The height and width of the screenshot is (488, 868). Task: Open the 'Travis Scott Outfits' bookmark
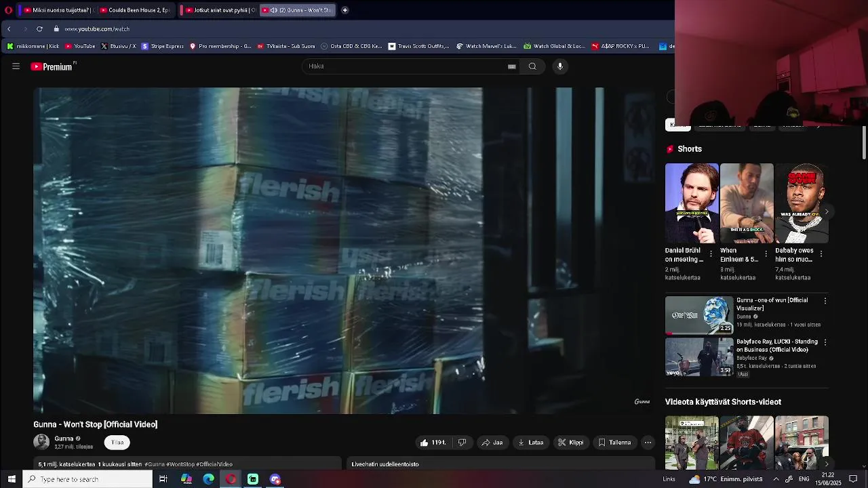pyautogui.click(x=418, y=46)
